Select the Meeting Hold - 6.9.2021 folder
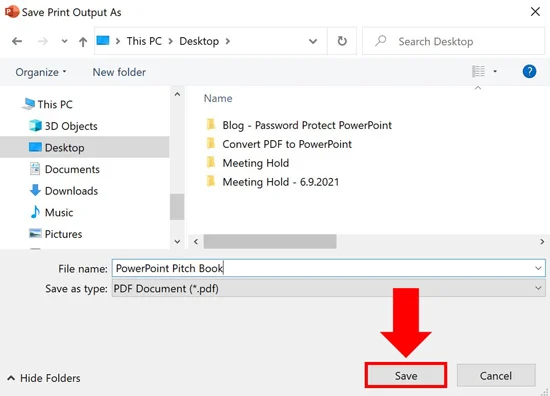 point(281,182)
